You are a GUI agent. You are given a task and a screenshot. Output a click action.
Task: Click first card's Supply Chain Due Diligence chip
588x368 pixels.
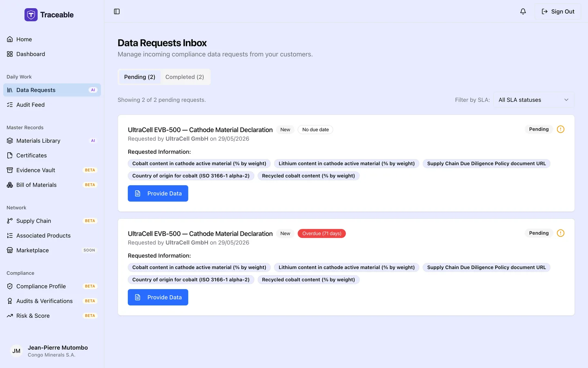pos(486,164)
